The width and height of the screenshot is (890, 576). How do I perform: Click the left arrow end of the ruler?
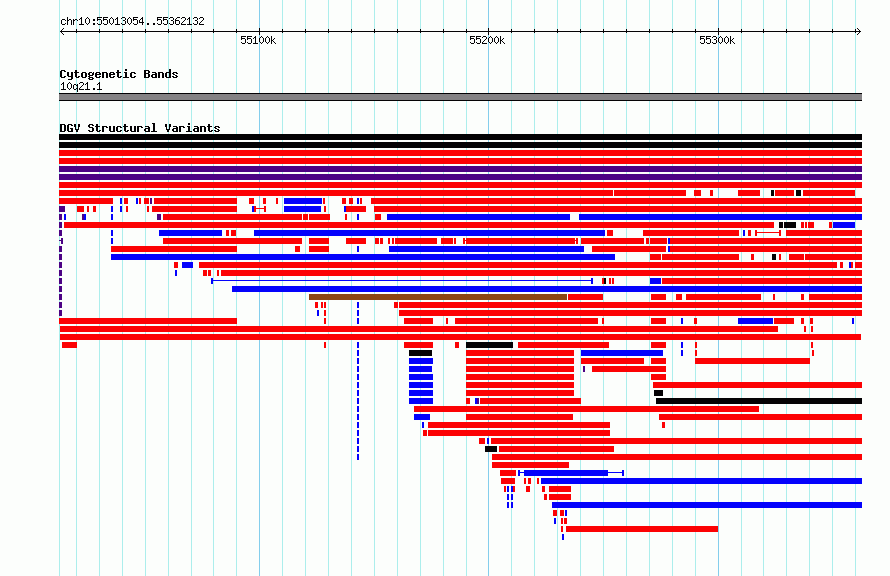coord(62,31)
